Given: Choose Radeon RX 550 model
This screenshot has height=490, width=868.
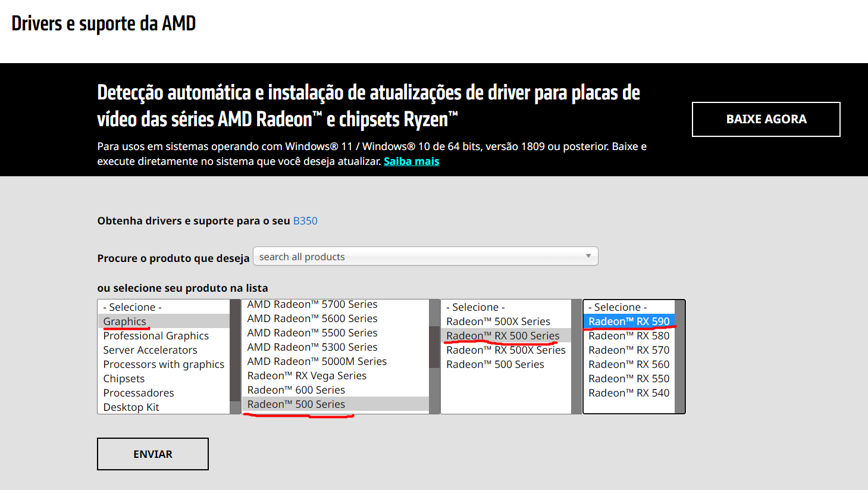Looking at the screenshot, I should click(629, 379).
